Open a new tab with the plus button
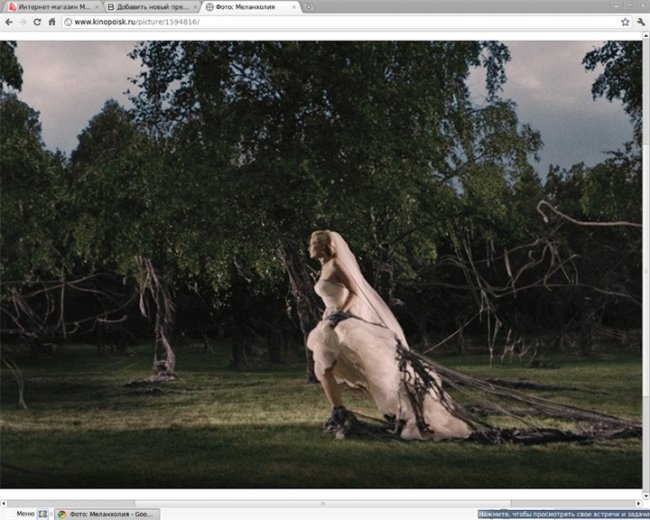Image resolution: width=650 pixels, height=520 pixels. coord(309,7)
